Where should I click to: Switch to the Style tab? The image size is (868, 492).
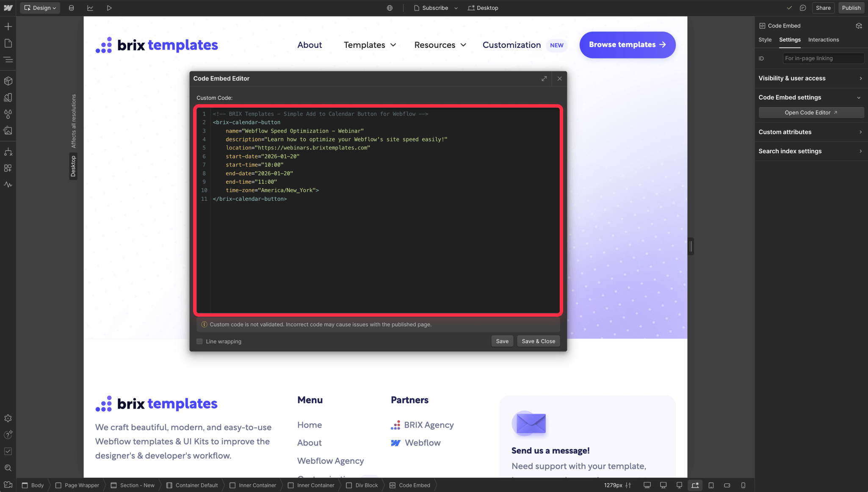tap(765, 40)
